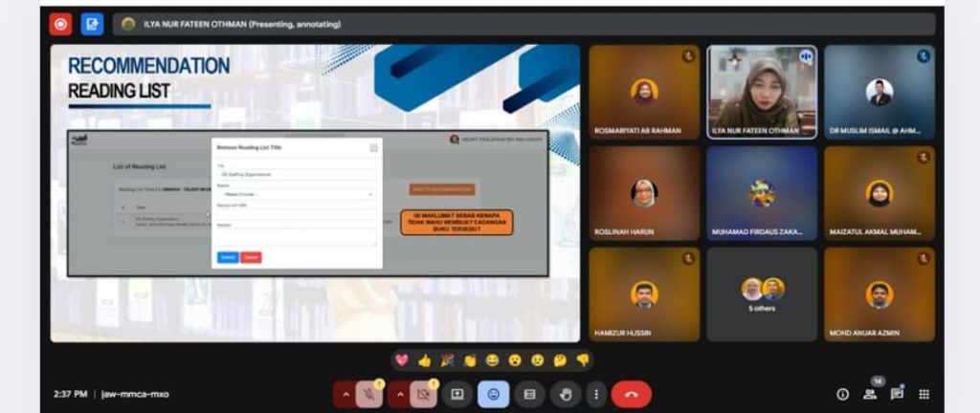Turn on captions
This screenshot has width=980, height=413.
(x=529, y=394)
